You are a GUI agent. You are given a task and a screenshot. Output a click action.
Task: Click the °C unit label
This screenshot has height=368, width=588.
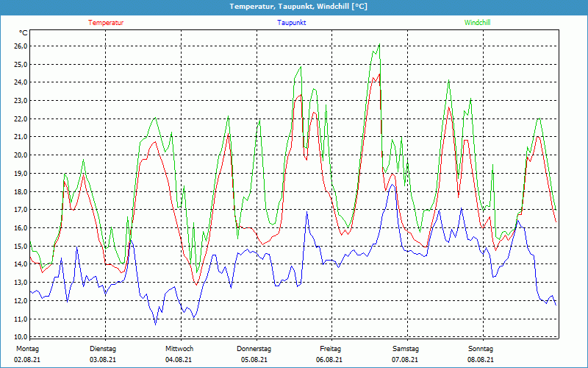(24, 33)
